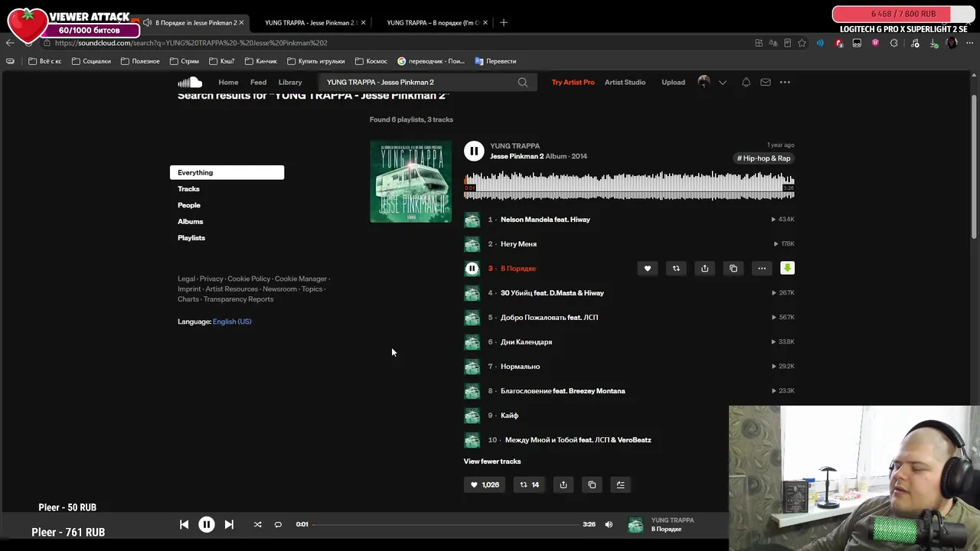Viewport: 980px width, 551px height.
Task: Collapse list with View fewer tracks
Action: pos(492,461)
